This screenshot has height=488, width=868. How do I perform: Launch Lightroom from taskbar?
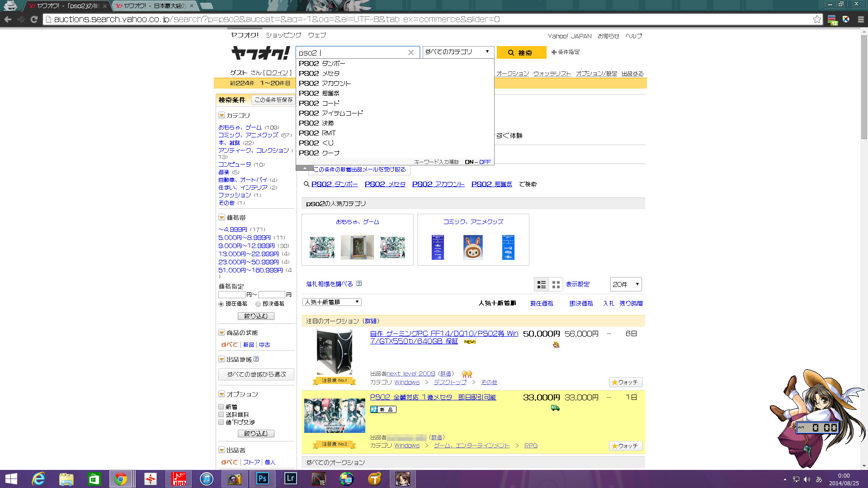[x=290, y=479]
